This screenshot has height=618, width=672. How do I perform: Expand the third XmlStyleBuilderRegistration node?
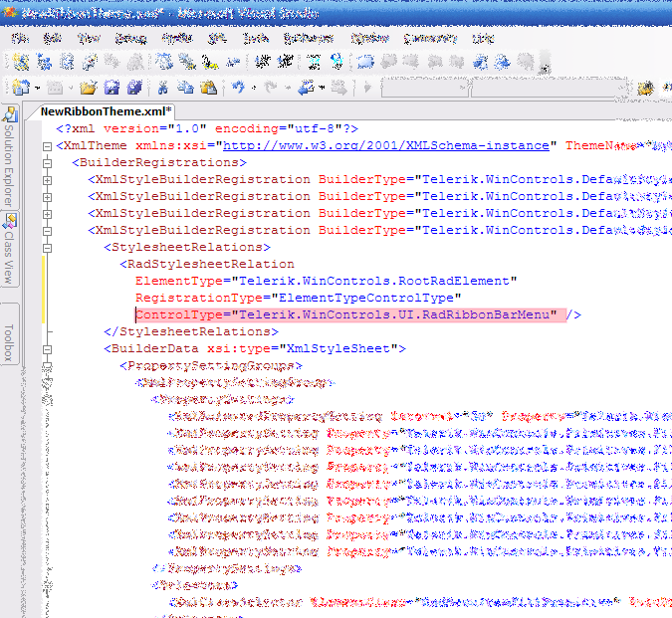tap(47, 214)
